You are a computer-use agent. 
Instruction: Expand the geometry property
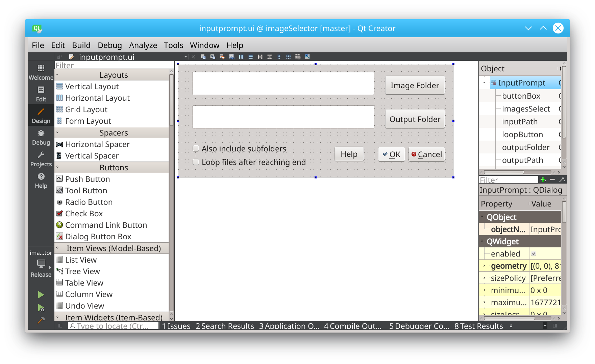pos(484,266)
